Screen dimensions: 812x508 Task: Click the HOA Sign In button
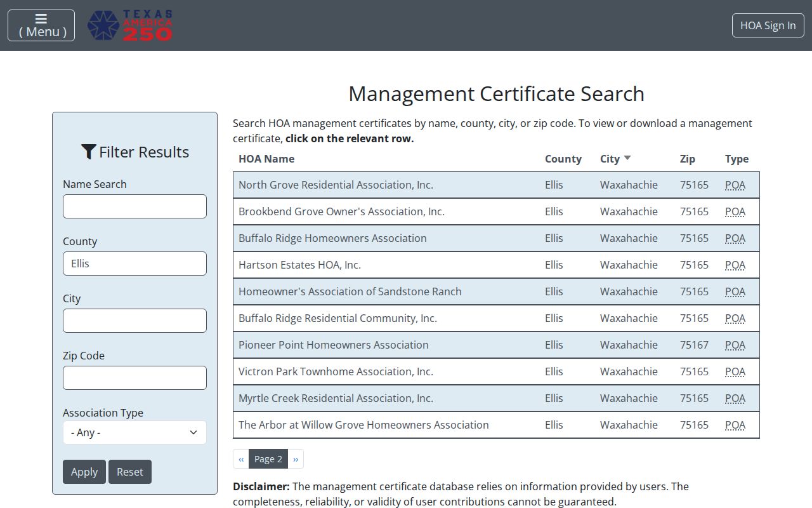pyautogui.click(x=768, y=25)
